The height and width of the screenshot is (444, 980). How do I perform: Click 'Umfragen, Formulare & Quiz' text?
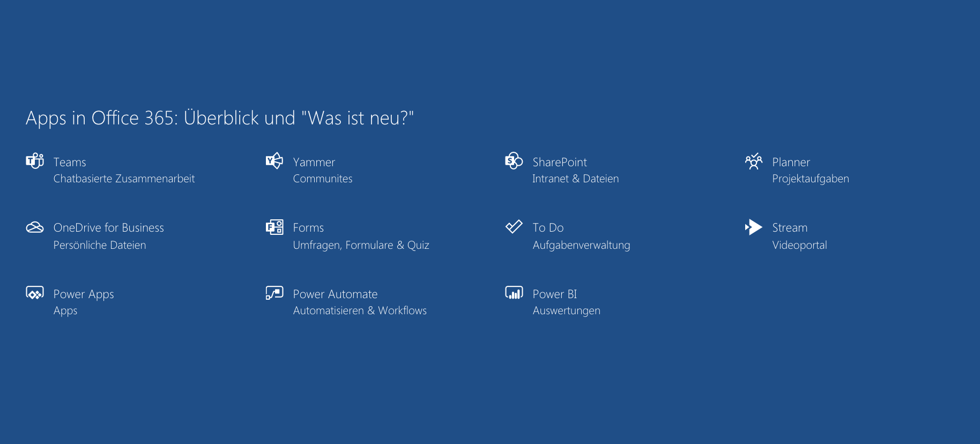[x=361, y=245]
